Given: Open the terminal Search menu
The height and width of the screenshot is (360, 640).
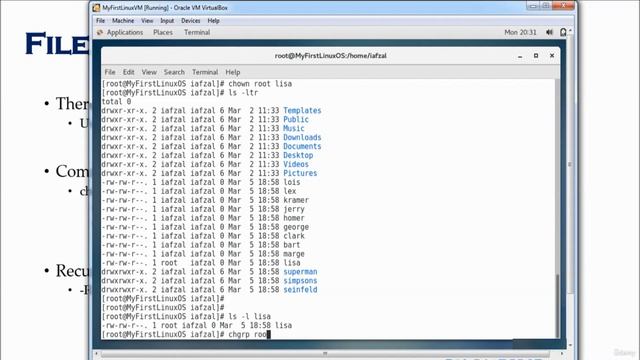Looking at the screenshot, I should tap(174, 72).
